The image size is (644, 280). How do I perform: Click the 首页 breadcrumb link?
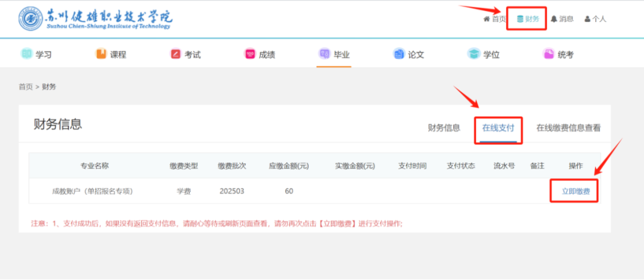26,87
